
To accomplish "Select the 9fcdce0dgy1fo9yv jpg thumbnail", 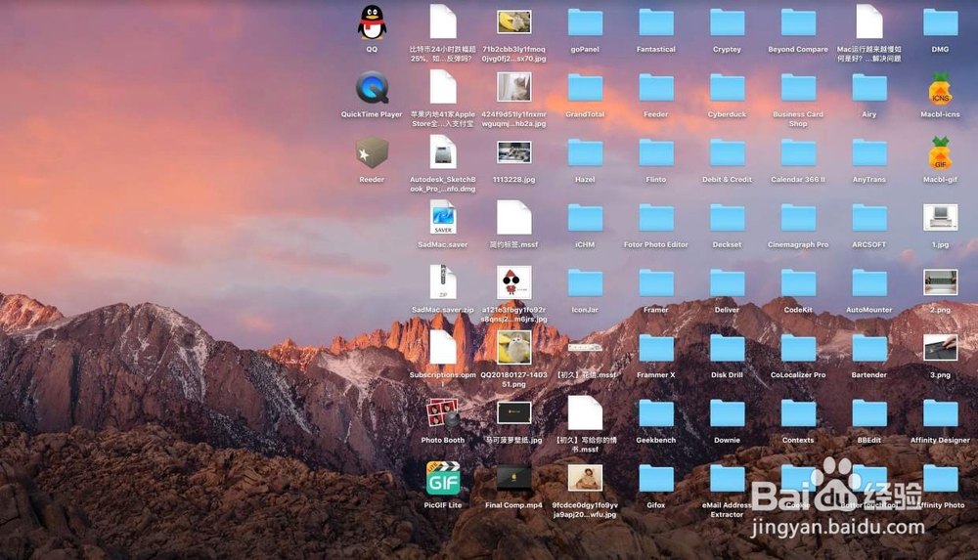I will click(x=585, y=478).
